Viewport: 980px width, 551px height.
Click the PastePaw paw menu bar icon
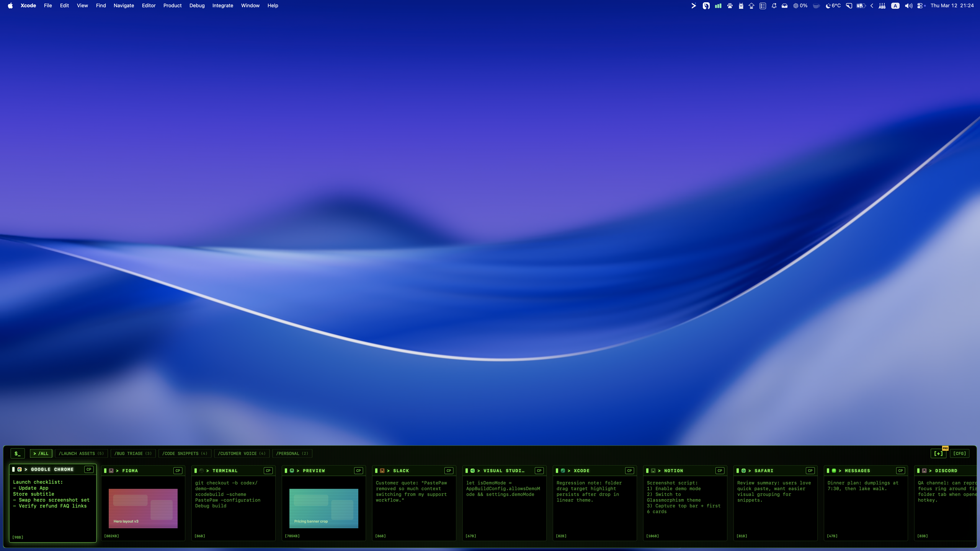[x=730, y=6]
